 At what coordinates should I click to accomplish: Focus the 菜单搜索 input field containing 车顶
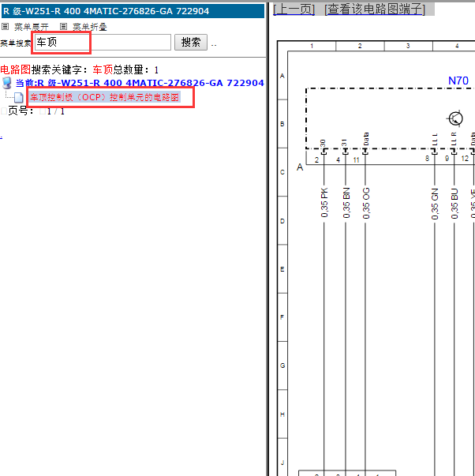(103, 42)
